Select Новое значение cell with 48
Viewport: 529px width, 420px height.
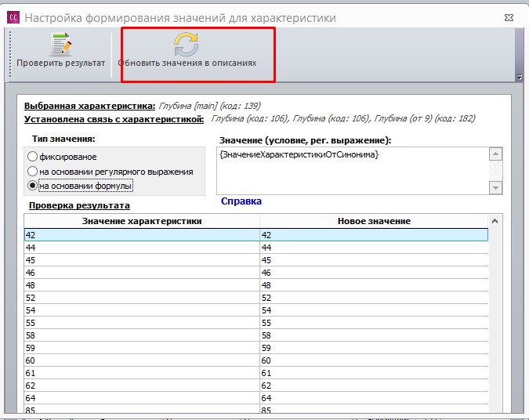click(374, 285)
